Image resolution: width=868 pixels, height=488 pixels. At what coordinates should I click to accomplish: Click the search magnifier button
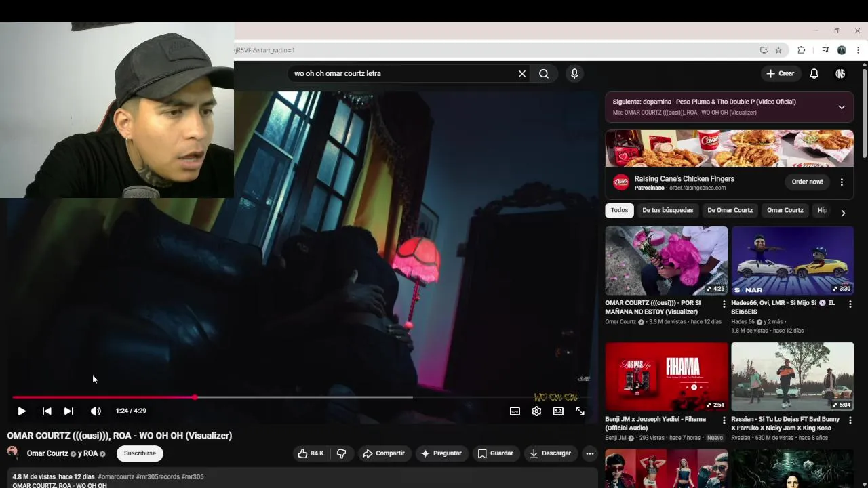[544, 73]
